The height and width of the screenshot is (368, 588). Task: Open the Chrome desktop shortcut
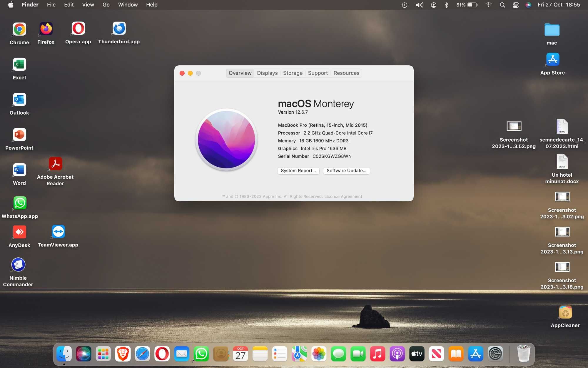[x=19, y=29]
